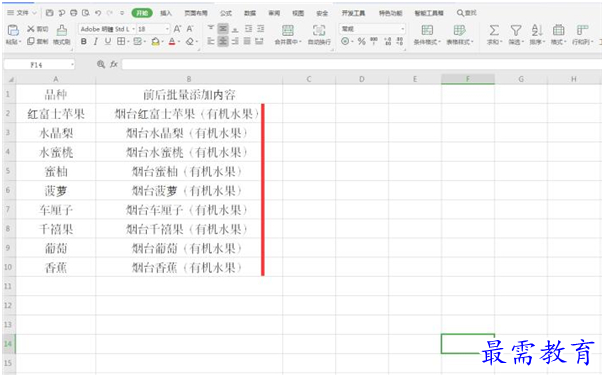Click the 筛选 filter funnel icon
This screenshot has height=384, width=603.
click(x=516, y=30)
